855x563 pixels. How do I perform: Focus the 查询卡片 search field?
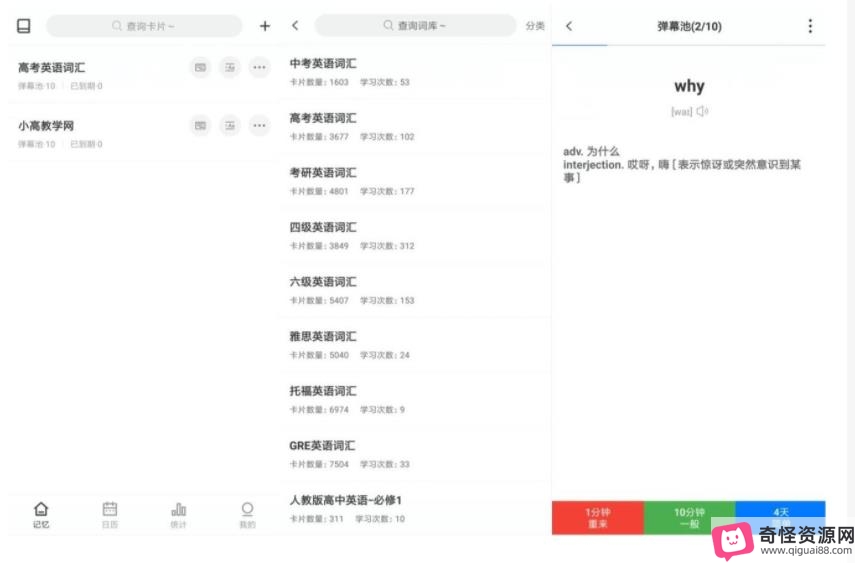[x=144, y=26]
